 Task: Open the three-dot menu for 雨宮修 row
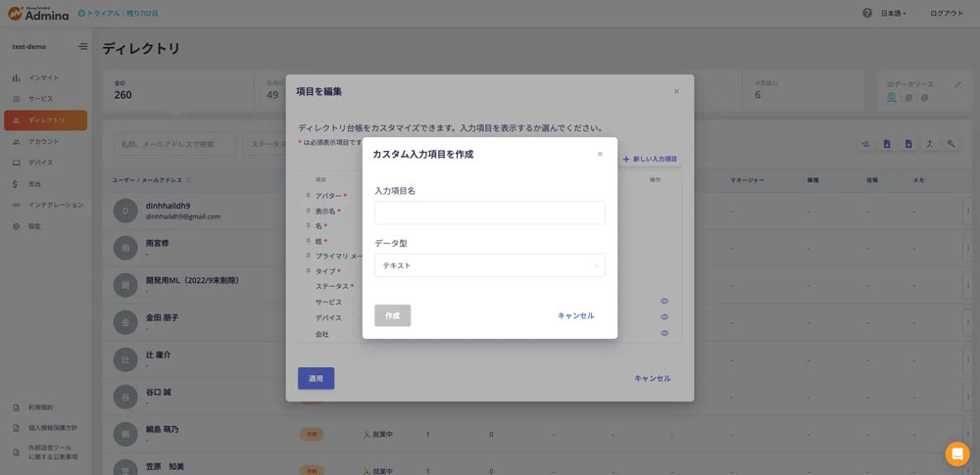pos(967,248)
